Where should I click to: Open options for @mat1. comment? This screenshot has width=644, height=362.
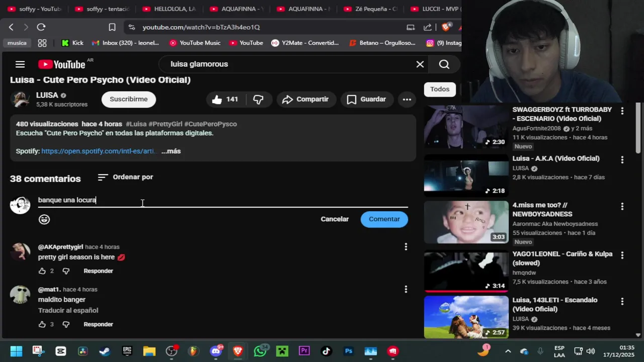coord(406,289)
